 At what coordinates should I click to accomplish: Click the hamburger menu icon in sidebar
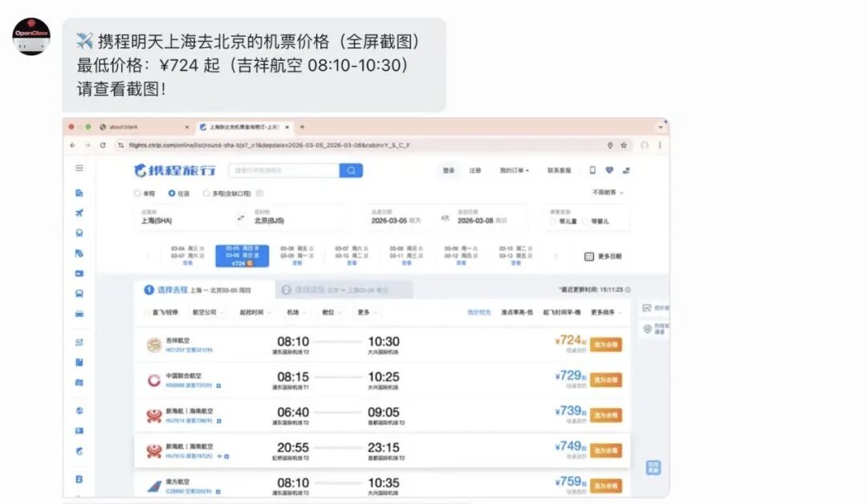pyautogui.click(x=79, y=168)
